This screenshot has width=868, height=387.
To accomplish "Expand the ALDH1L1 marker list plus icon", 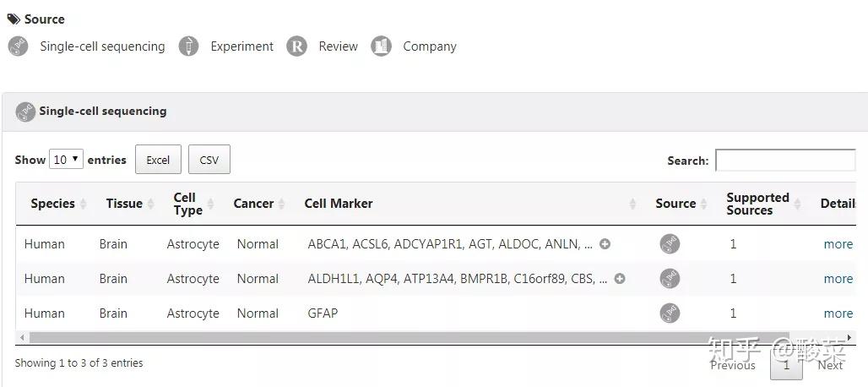I will click(620, 279).
